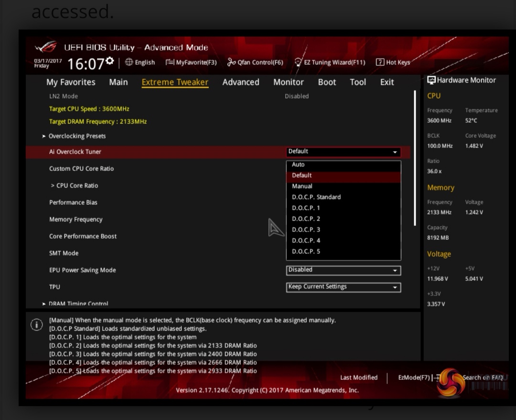Open the Boot tab
Viewport: 516px width, 420px height.
(x=327, y=82)
